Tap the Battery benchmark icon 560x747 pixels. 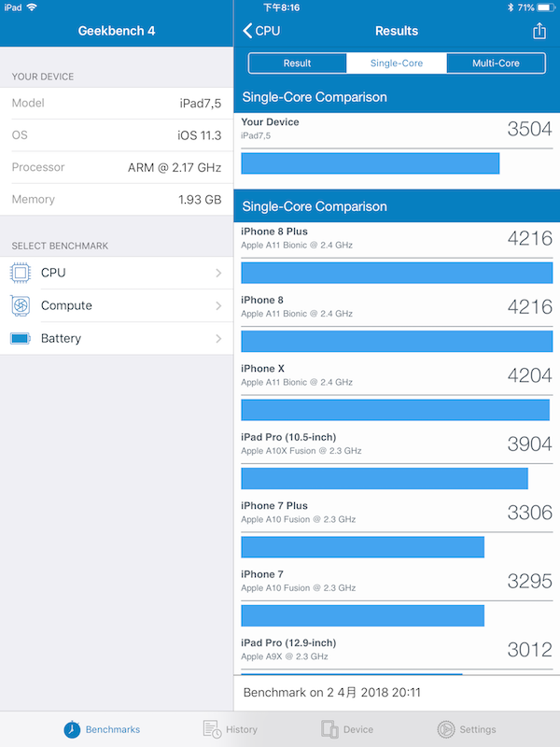coord(21,338)
